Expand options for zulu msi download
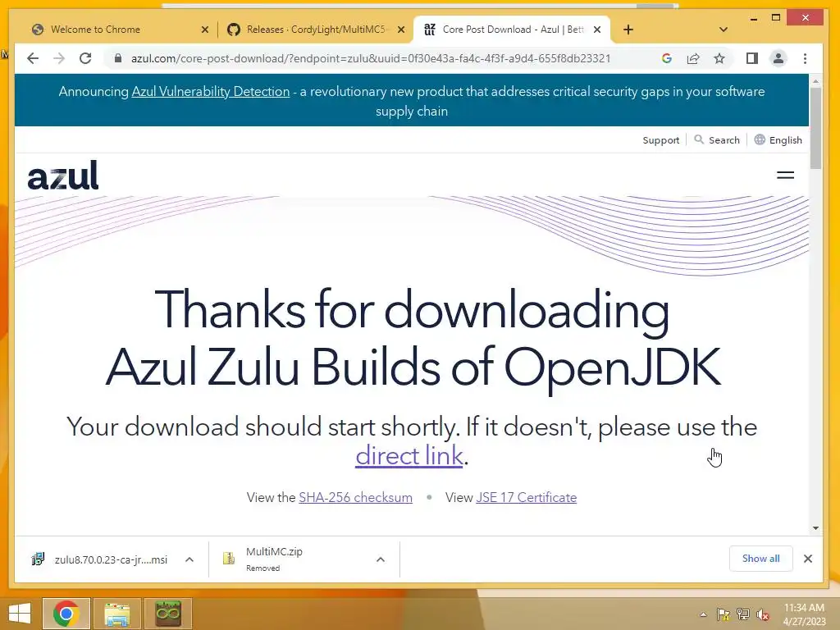Screen dimensions: 840x630 tap(189, 559)
